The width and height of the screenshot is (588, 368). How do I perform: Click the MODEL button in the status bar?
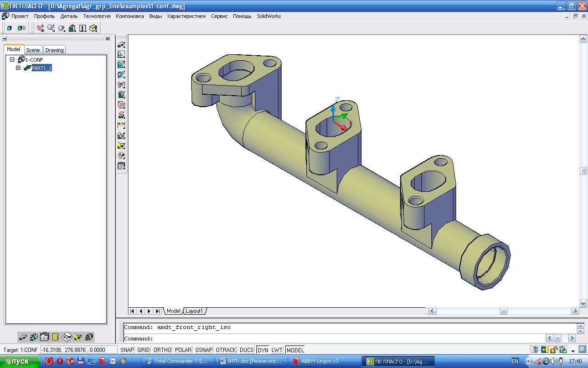pos(295,350)
